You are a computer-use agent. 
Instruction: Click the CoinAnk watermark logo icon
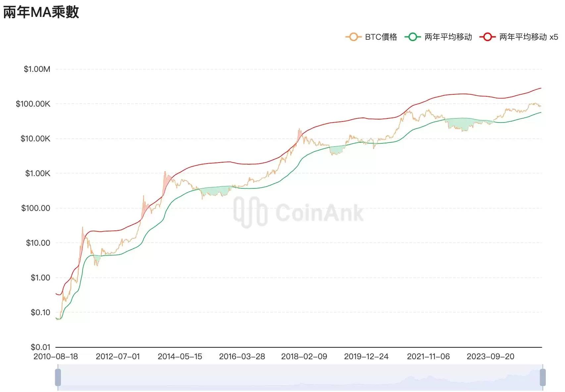pos(250,212)
